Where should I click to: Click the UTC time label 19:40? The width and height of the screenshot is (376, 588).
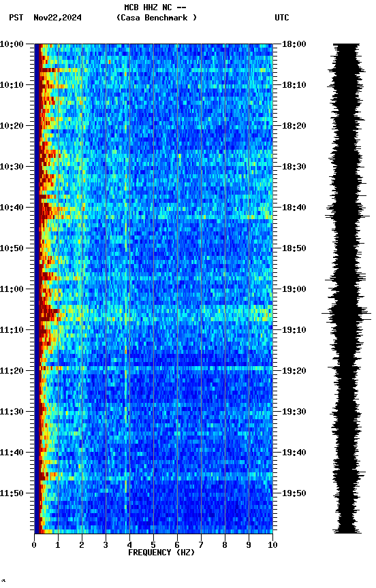[x=294, y=453]
